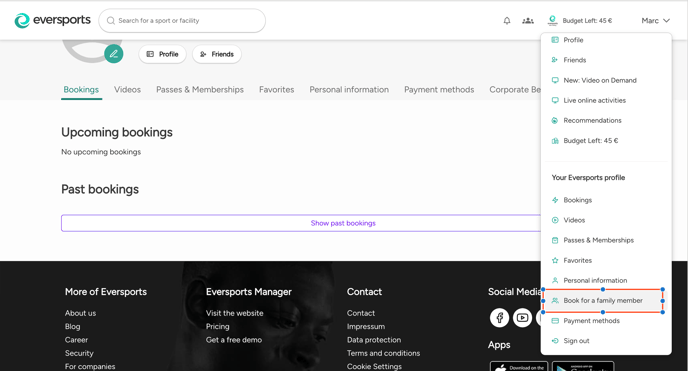
Task: Click the Video on Demand monitor icon
Action: click(555, 80)
